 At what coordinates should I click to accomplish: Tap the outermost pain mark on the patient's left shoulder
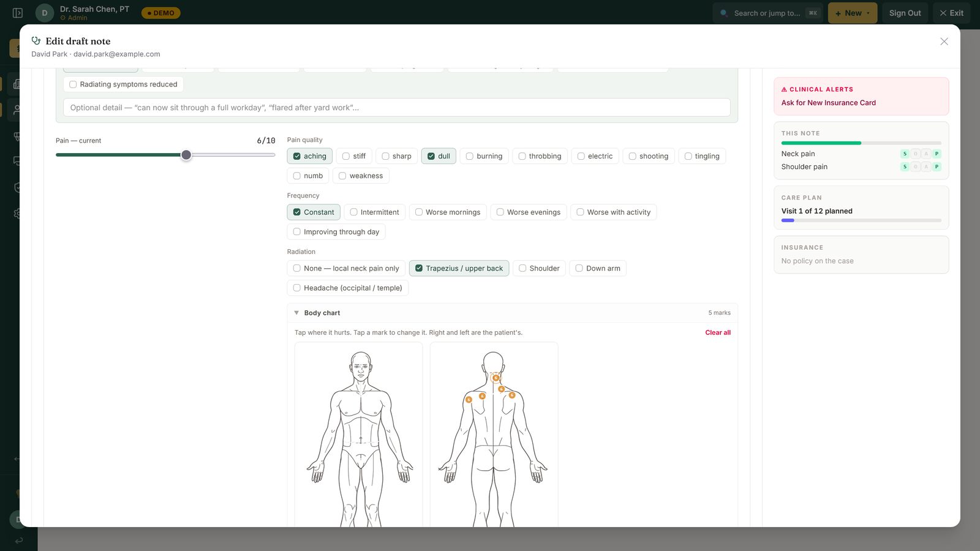pyautogui.click(x=469, y=400)
